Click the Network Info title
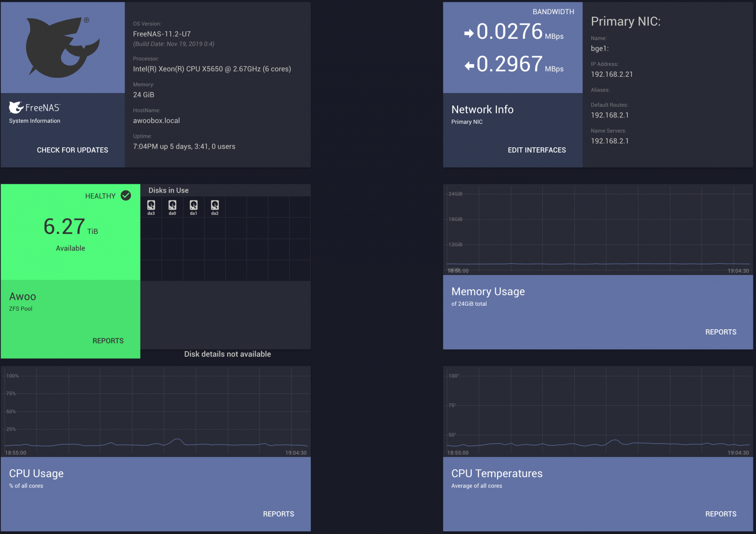The height and width of the screenshot is (534, 756). tap(483, 109)
